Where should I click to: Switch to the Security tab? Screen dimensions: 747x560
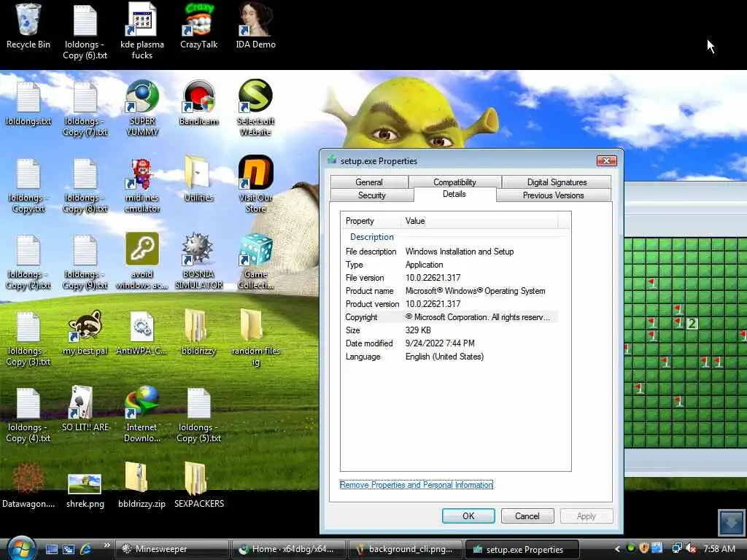[x=371, y=195]
